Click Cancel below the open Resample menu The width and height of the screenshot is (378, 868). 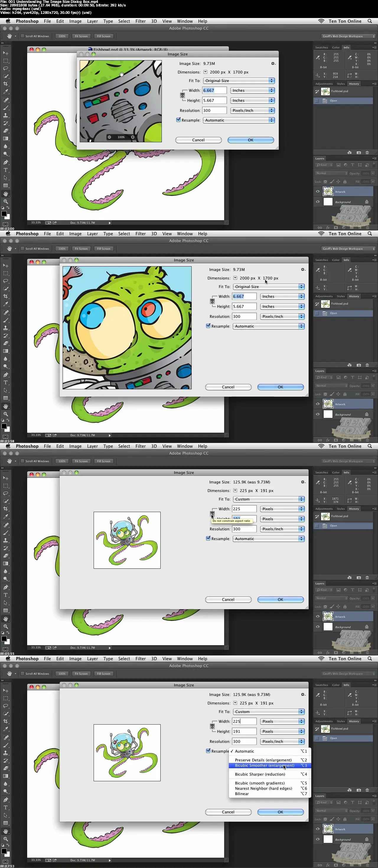point(228,812)
